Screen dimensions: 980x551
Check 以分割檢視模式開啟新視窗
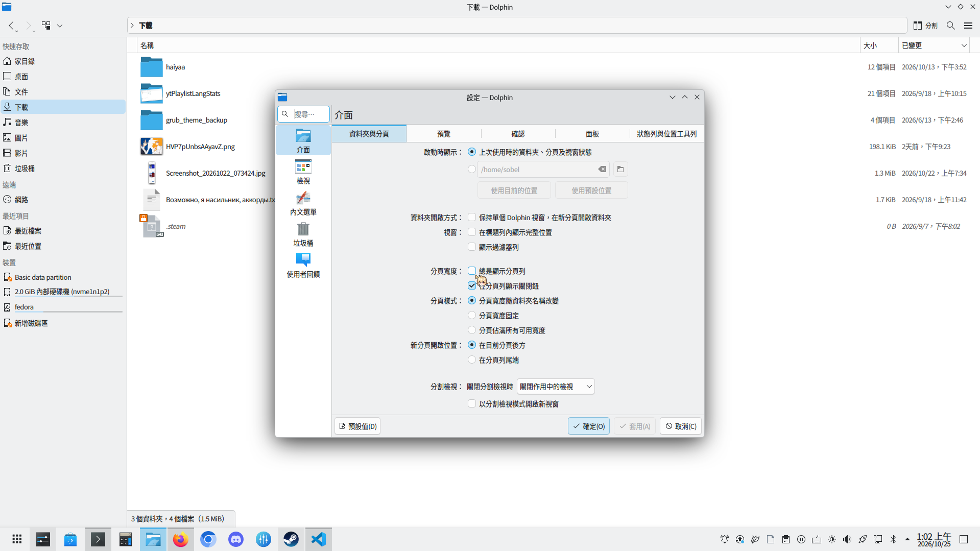[472, 404]
